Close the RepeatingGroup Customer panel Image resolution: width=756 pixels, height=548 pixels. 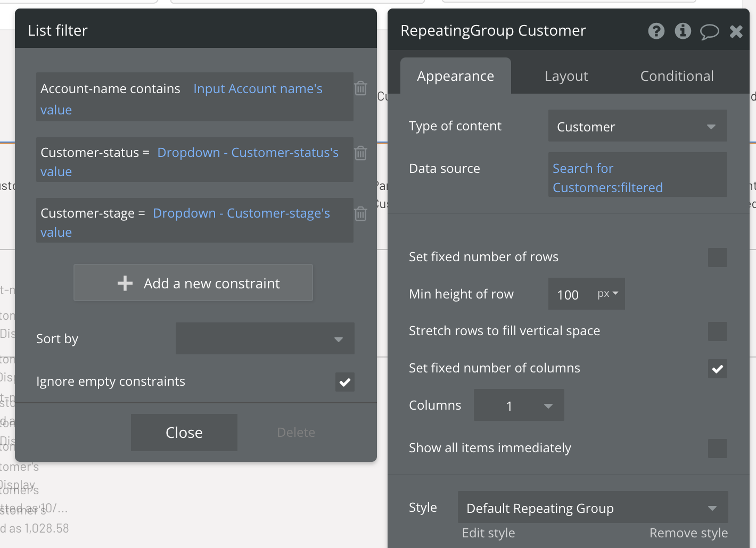pos(736,32)
